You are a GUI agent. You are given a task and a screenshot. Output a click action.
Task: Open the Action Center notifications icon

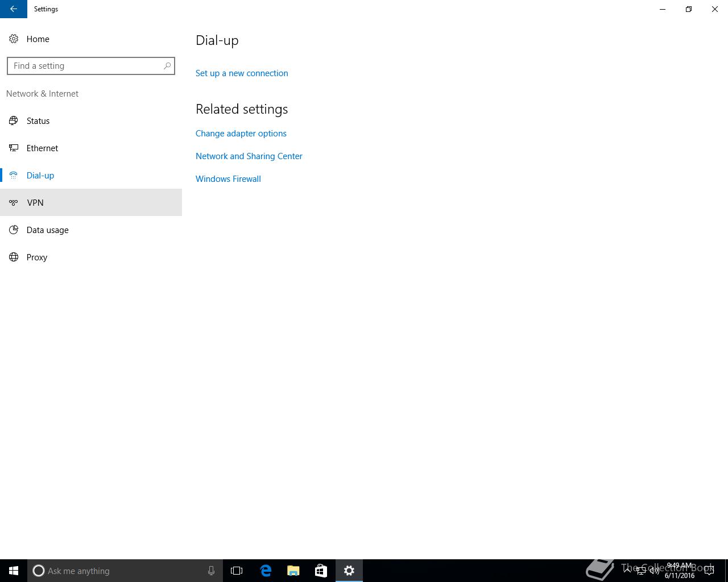pyautogui.click(x=709, y=571)
